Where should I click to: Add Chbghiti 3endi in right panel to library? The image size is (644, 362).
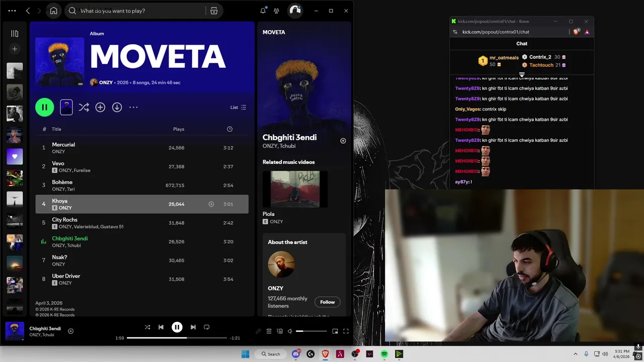pos(343,141)
